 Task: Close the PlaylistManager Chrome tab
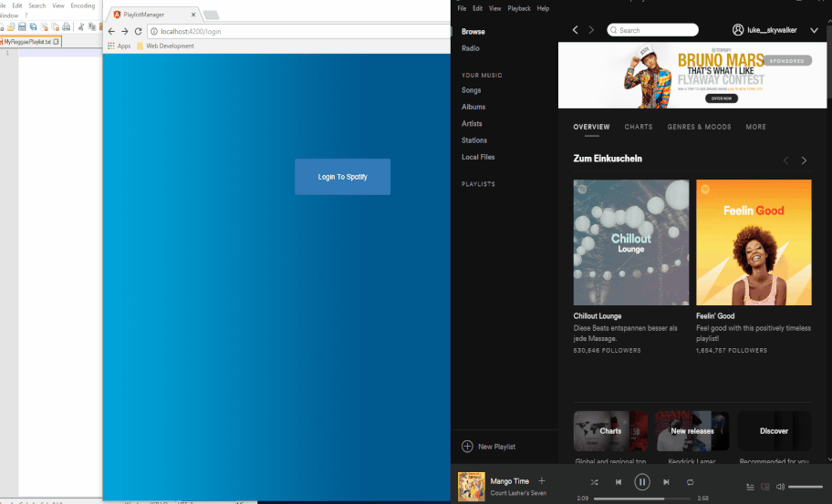[193, 15]
